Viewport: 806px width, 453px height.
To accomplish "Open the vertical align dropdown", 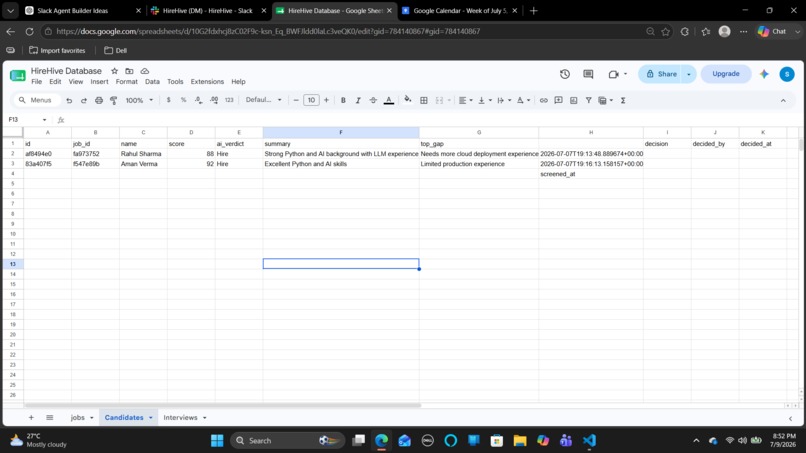I will (x=485, y=100).
